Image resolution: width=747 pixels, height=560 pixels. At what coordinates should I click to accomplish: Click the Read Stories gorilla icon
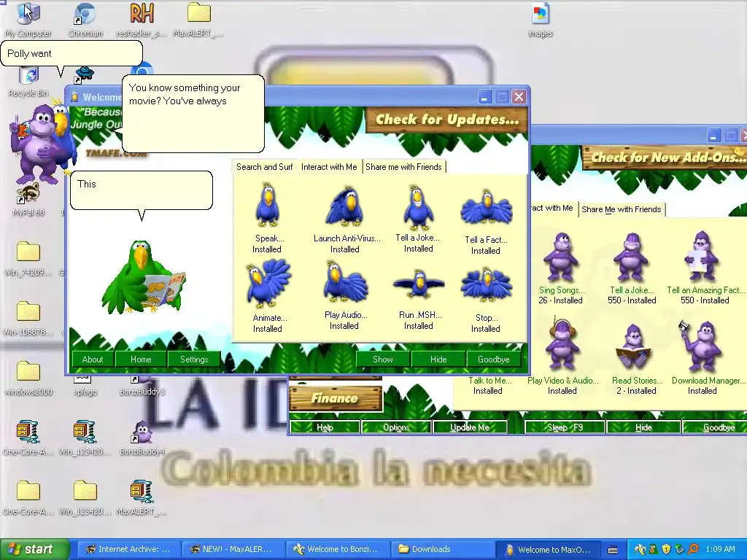[x=634, y=347]
